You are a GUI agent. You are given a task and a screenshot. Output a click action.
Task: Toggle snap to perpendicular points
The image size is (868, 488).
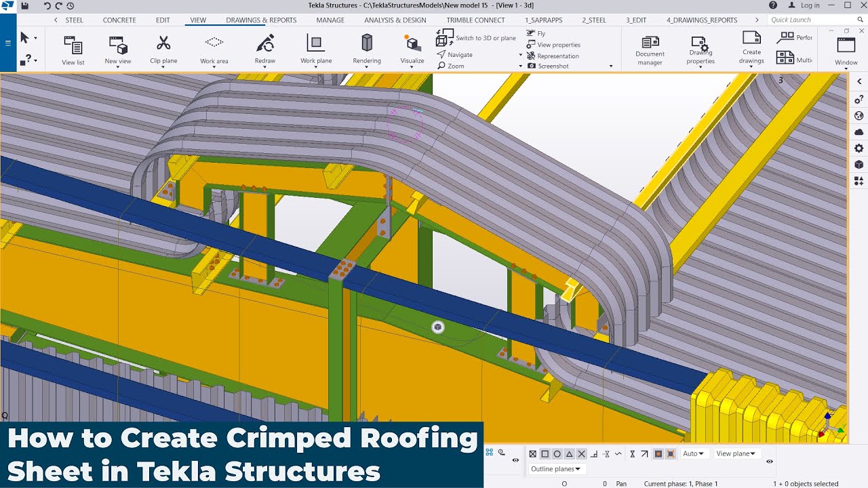(x=594, y=454)
